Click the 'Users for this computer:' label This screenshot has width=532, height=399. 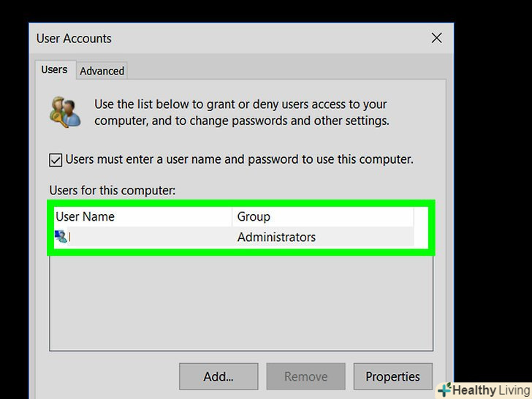[x=113, y=191]
